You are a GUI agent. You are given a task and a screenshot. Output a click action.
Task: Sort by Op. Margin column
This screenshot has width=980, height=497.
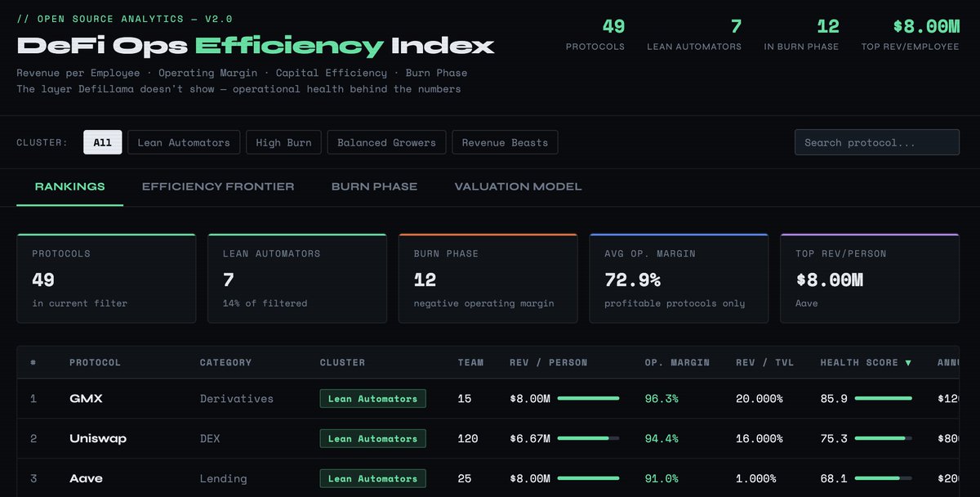pos(677,362)
